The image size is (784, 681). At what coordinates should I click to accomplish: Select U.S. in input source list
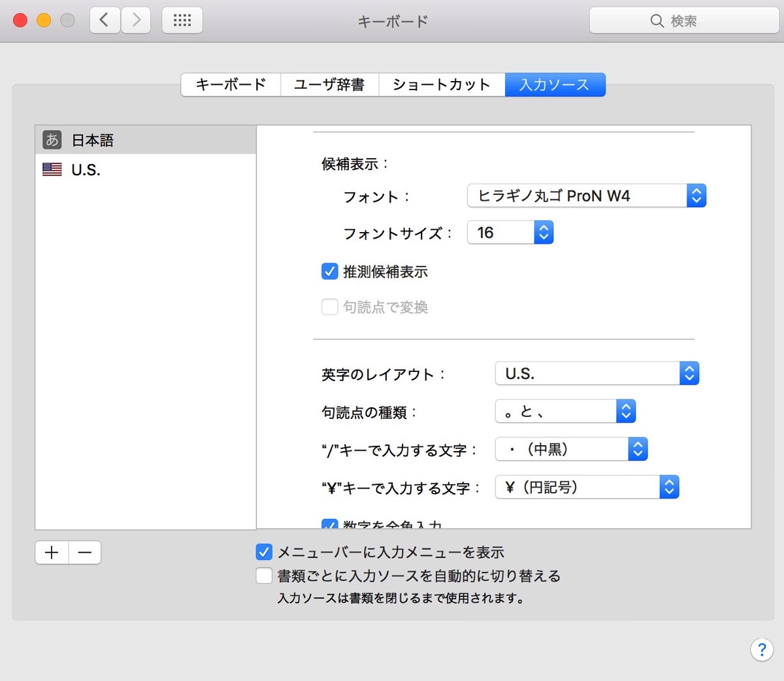[x=146, y=169]
